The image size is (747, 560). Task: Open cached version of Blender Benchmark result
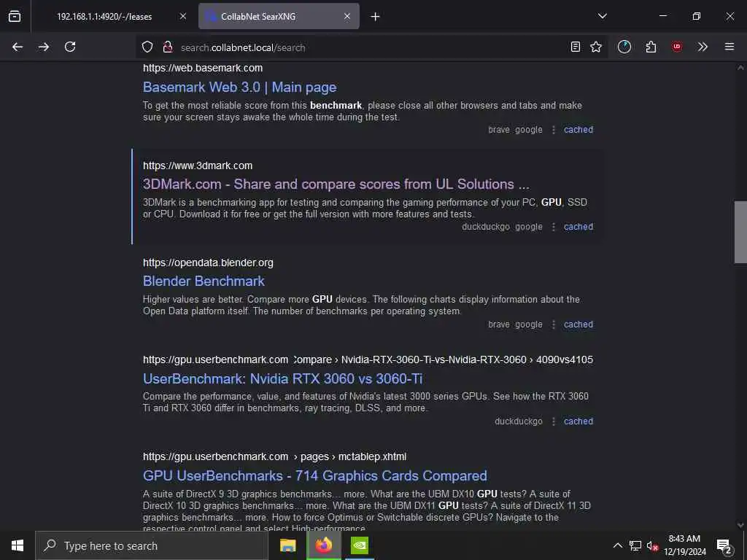[578, 324]
